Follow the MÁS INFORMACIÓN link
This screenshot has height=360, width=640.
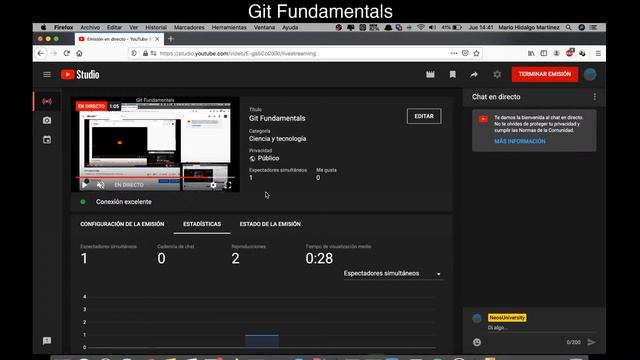(520, 141)
